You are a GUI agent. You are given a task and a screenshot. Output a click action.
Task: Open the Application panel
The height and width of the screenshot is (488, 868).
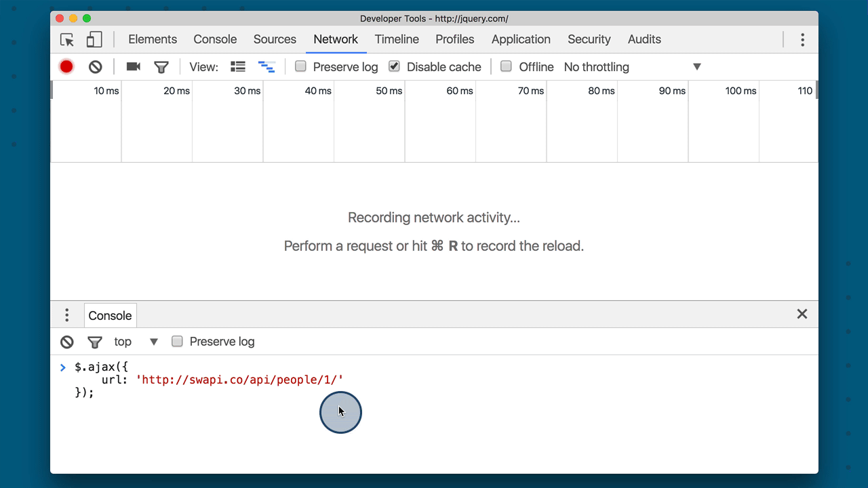(521, 39)
